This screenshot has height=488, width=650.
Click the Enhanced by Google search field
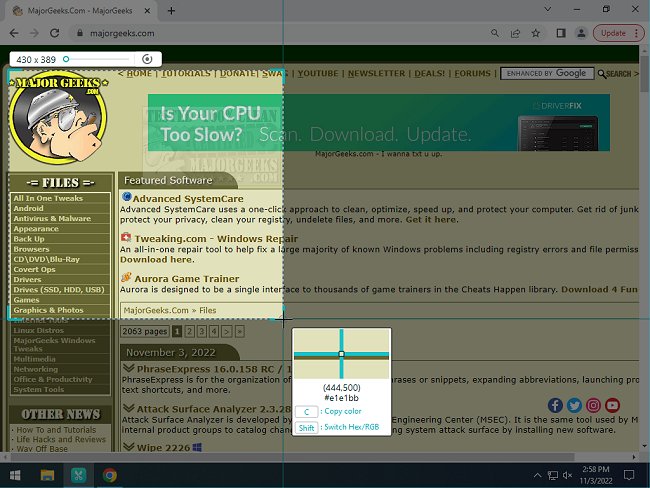(547, 73)
